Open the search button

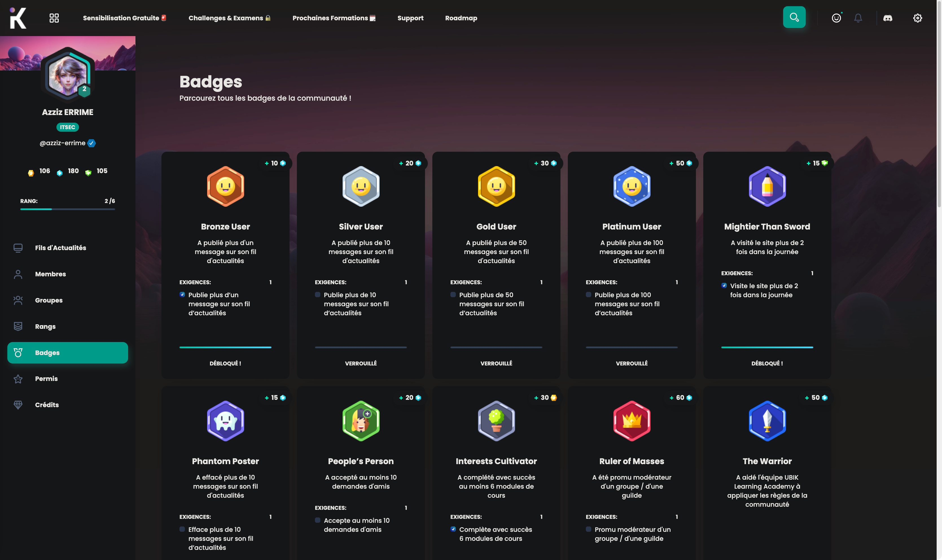794,17
